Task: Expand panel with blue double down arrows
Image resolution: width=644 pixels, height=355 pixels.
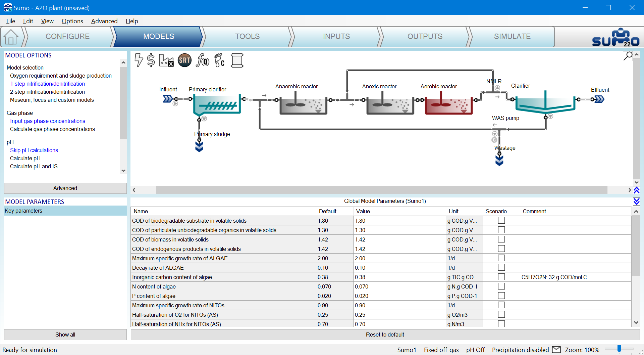Action: pos(636,201)
